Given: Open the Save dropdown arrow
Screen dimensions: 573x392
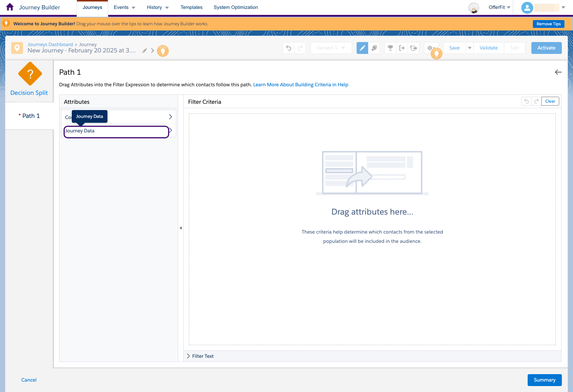Looking at the screenshot, I should coord(469,48).
